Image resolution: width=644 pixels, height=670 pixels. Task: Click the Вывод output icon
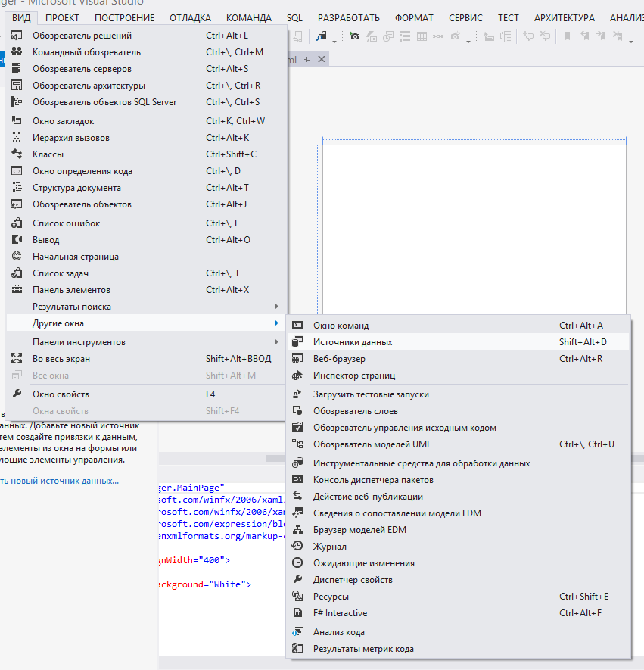click(x=17, y=240)
